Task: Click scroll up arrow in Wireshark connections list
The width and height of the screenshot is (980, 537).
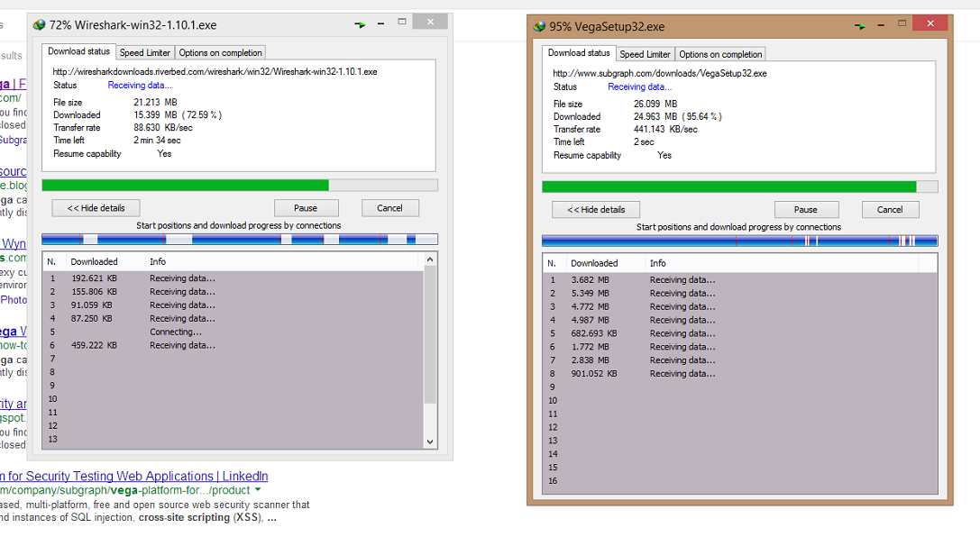Action: [x=430, y=259]
